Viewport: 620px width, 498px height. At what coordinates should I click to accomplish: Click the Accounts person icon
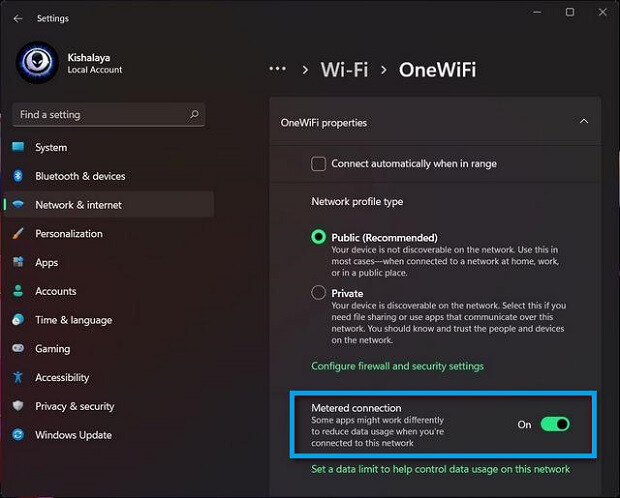click(18, 291)
